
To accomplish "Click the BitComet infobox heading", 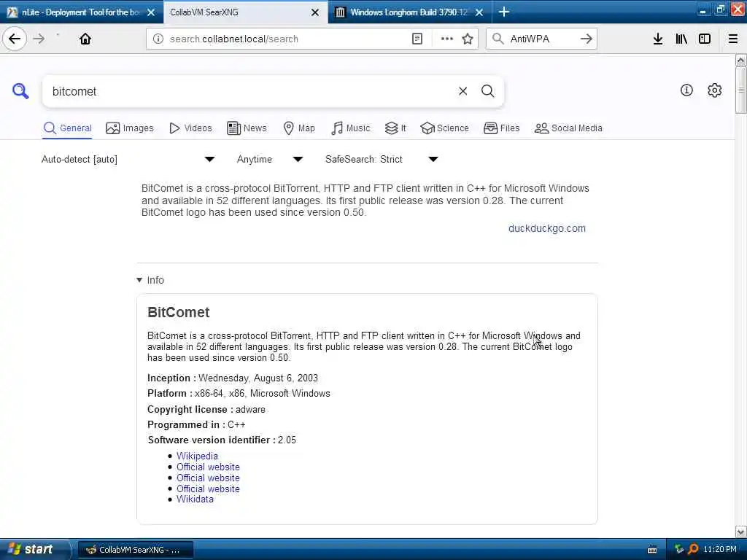I will click(x=178, y=312).
